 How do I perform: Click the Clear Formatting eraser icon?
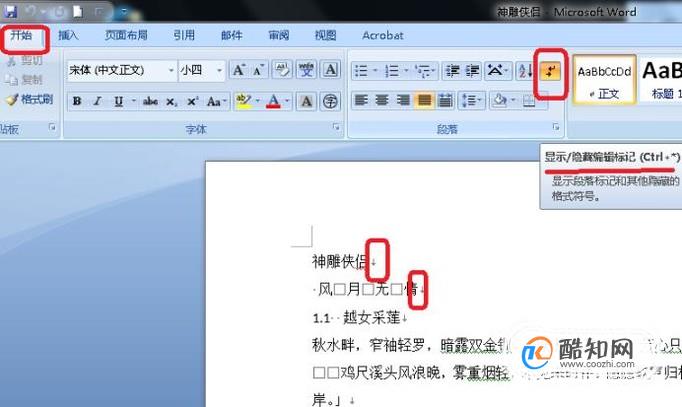pos(282,70)
